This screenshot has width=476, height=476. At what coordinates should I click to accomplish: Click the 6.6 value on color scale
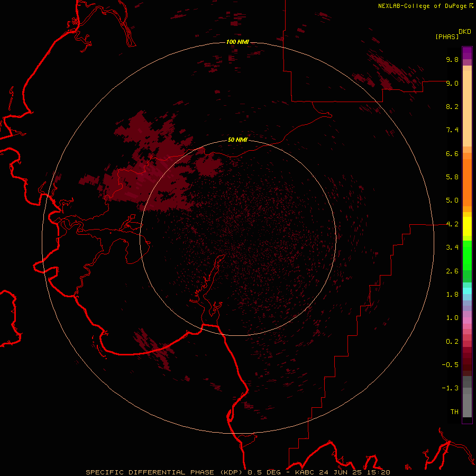click(452, 153)
